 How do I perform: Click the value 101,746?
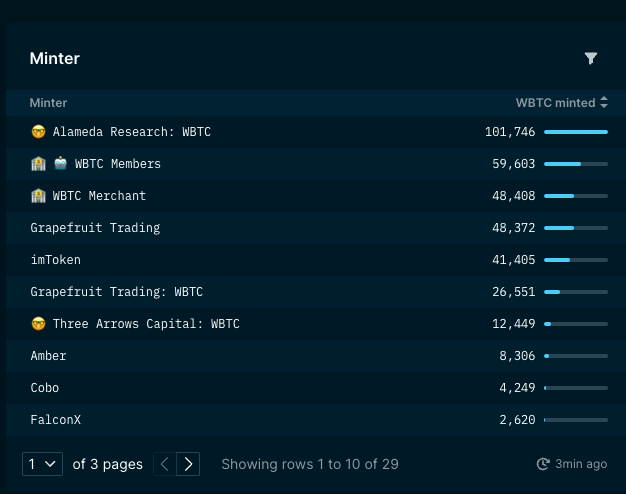510,132
